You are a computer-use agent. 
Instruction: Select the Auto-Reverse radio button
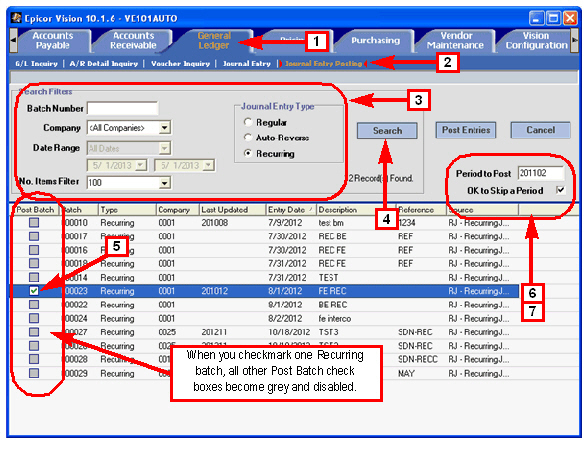[x=248, y=137]
